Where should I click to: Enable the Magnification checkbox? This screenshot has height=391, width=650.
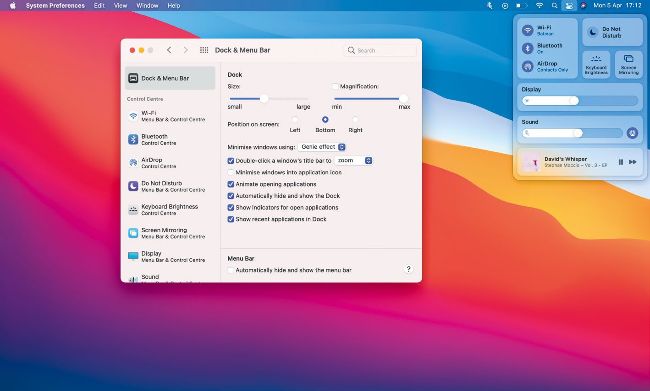[335, 86]
